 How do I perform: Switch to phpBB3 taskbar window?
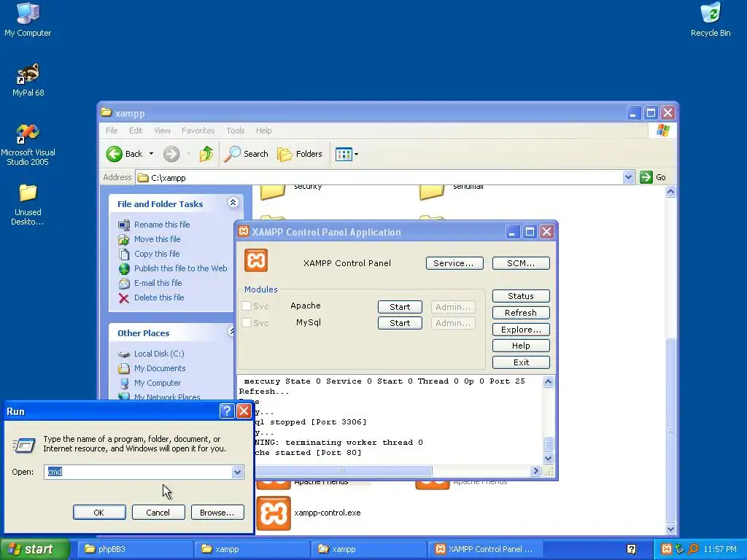pos(135,549)
